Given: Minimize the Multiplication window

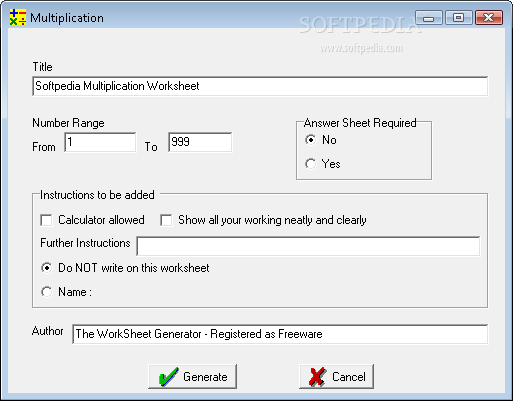Looking at the screenshot, I should pos(429,17).
